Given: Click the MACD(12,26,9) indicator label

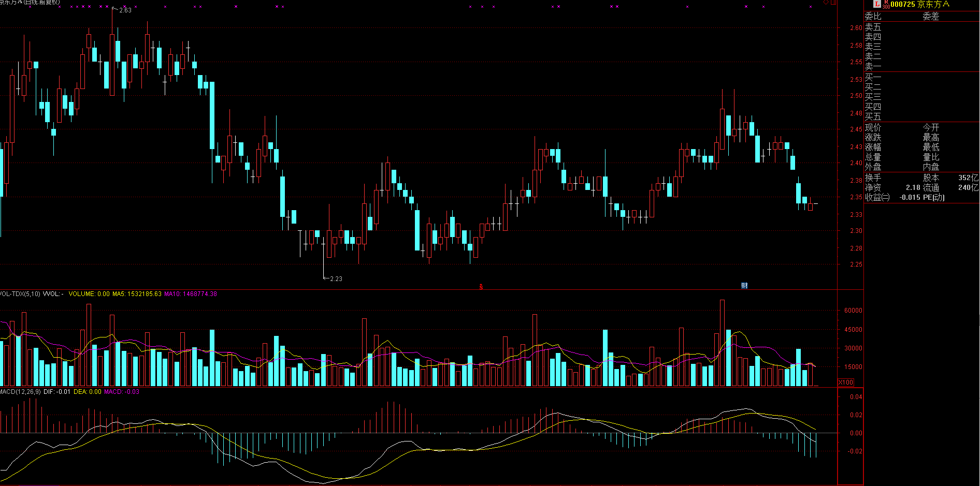Looking at the screenshot, I should pyautogui.click(x=20, y=392).
